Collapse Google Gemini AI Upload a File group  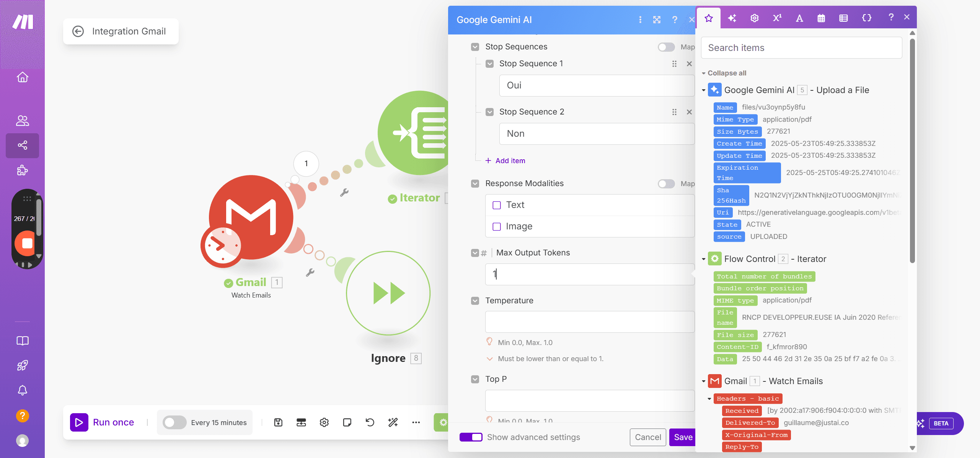703,90
